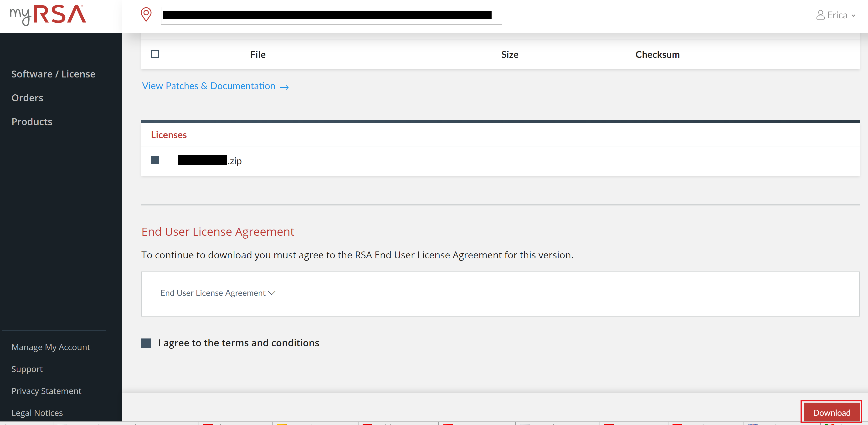Click the Download button
This screenshot has width=868, height=425.
coord(831,413)
